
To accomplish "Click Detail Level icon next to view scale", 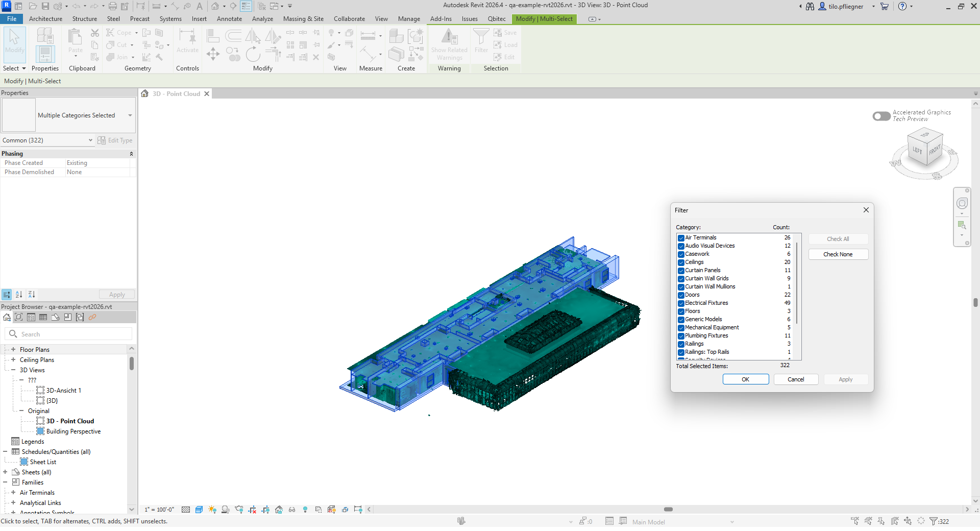I will [x=186, y=510].
